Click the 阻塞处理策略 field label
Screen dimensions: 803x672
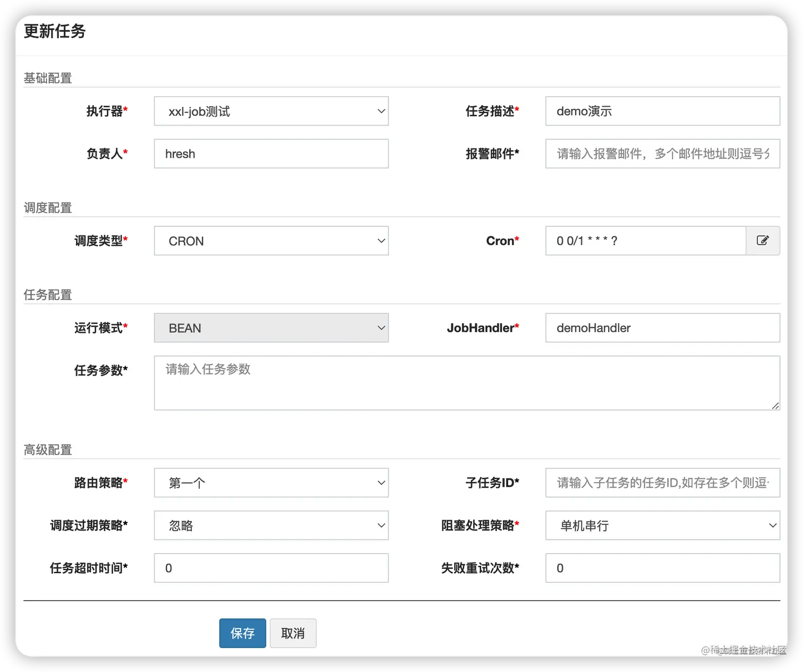pyautogui.click(x=480, y=525)
